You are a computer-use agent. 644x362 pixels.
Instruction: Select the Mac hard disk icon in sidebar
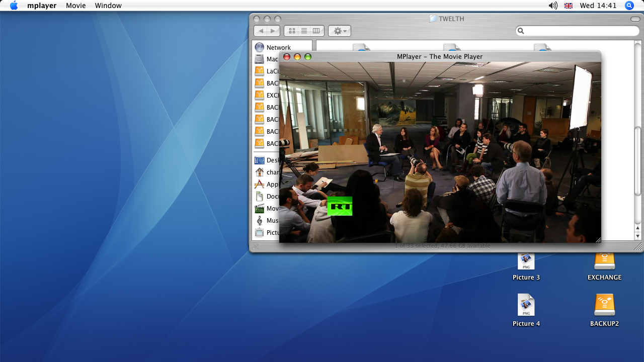pos(260,59)
